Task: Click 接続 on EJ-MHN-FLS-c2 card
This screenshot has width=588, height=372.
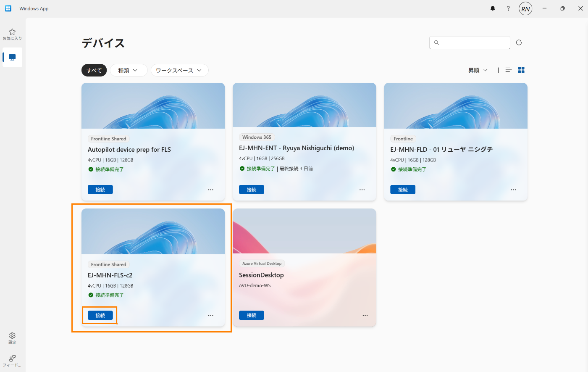Action: 100,315
